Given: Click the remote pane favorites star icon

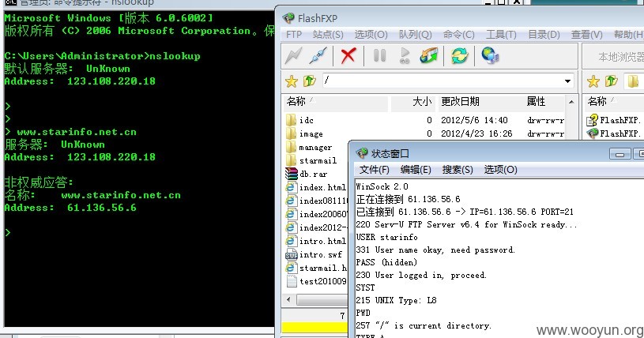Looking at the screenshot, I should click(292, 81).
